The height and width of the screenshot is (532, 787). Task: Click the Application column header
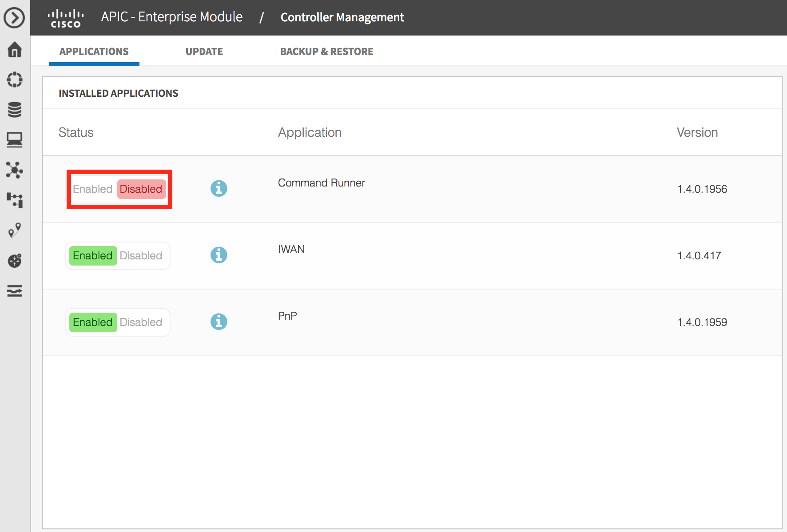(x=310, y=132)
